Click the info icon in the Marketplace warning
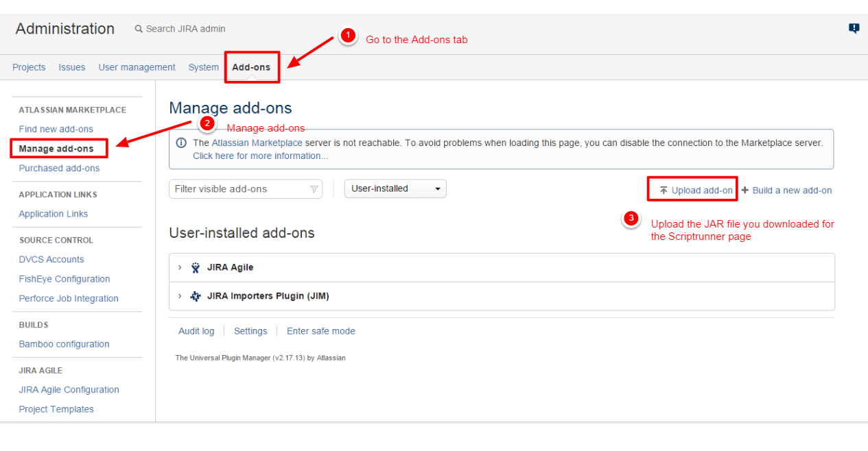868x451 pixels. point(181,142)
